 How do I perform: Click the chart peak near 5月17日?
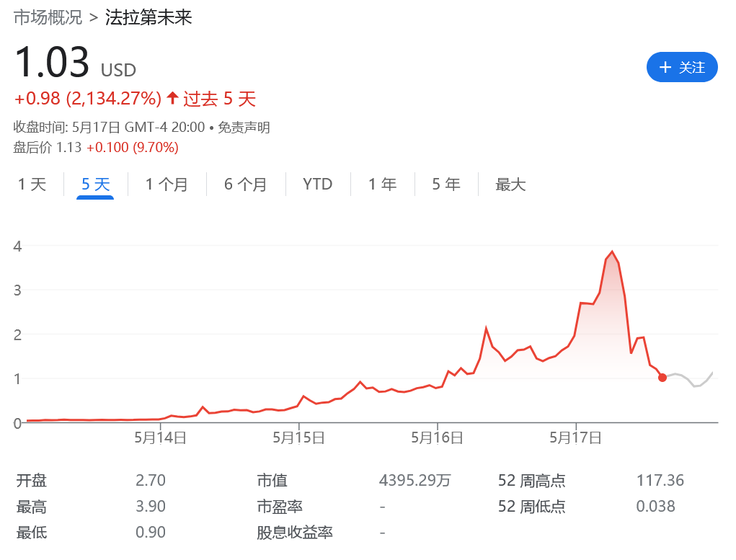[x=612, y=252]
